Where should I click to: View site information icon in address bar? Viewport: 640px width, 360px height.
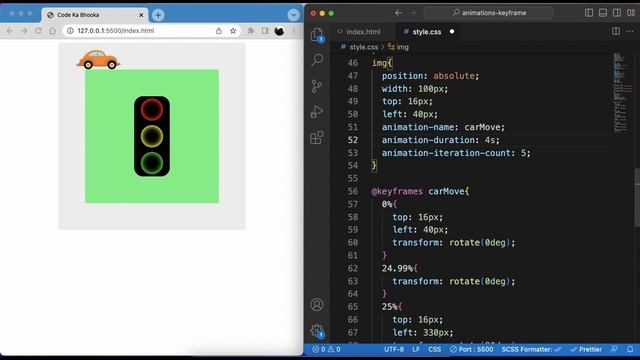coord(70,31)
